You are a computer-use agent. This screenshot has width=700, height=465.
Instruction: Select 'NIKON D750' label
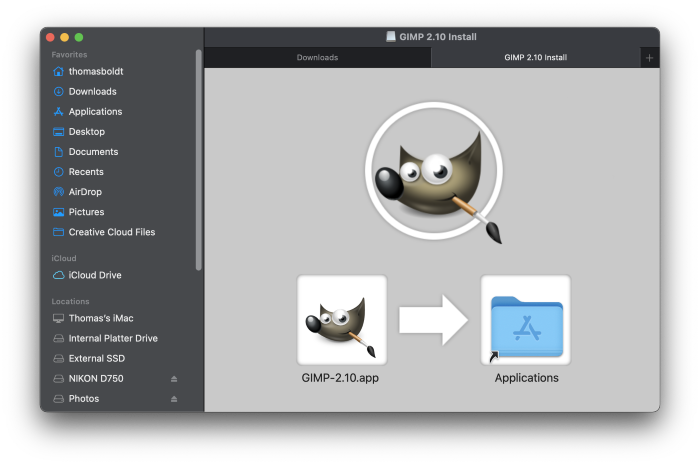coord(96,378)
